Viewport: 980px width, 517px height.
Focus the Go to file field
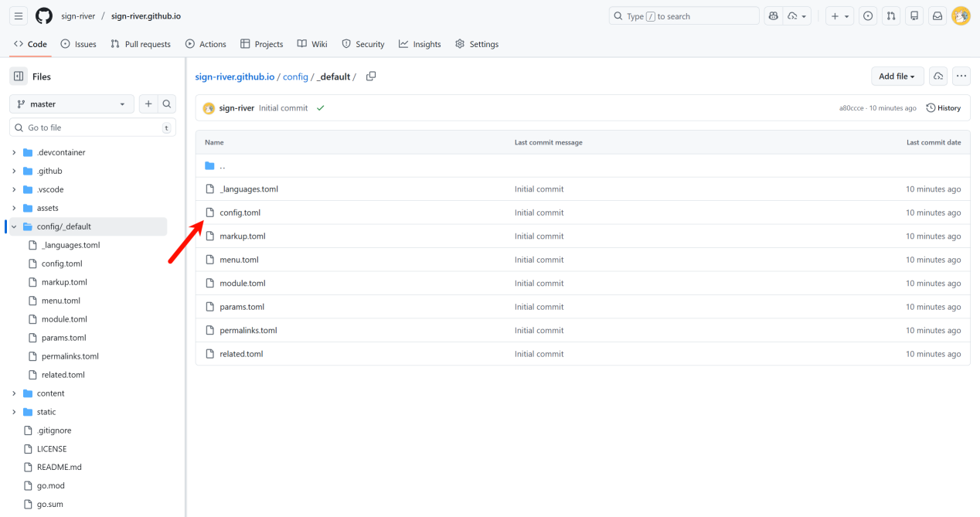tap(93, 128)
